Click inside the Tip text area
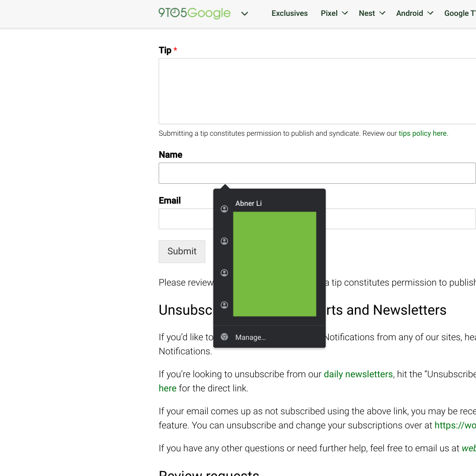Viewport: 476px width, 476px height. (x=317, y=91)
